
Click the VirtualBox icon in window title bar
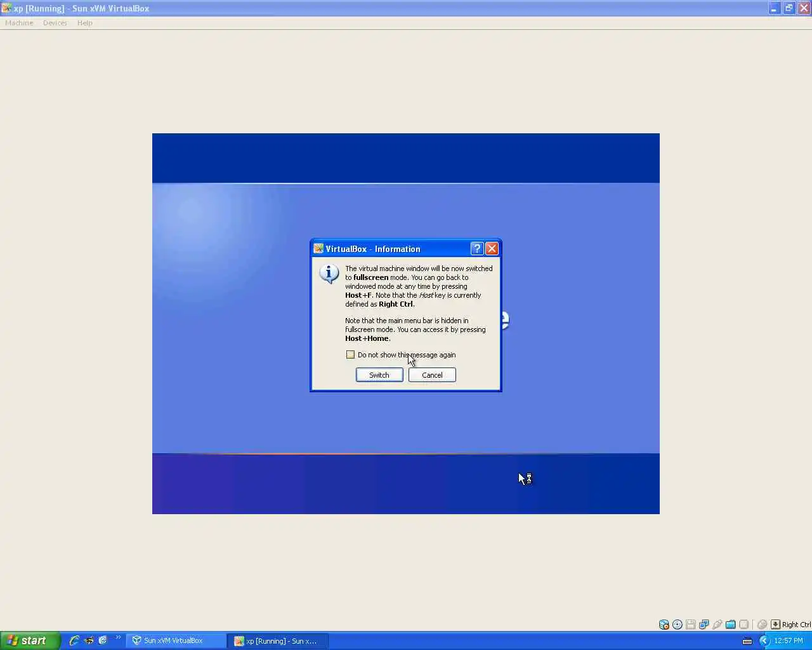pos(6,8)
